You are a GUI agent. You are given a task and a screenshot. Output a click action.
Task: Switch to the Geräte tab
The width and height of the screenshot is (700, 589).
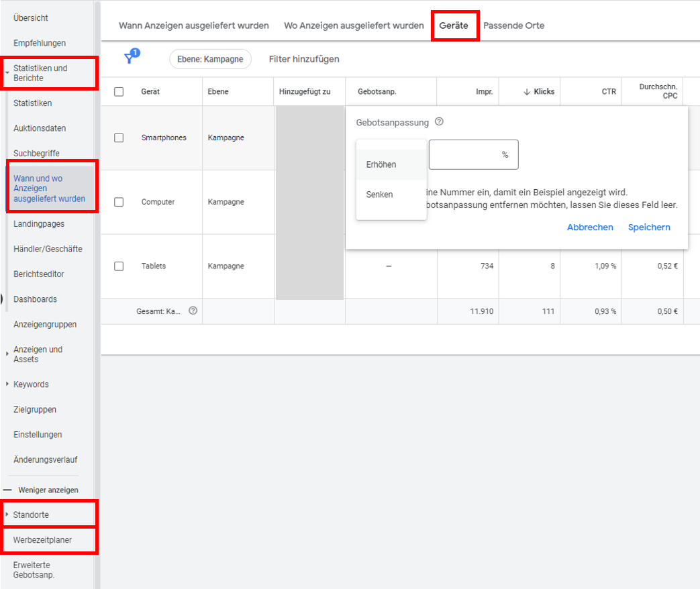[x=454, y=25]
